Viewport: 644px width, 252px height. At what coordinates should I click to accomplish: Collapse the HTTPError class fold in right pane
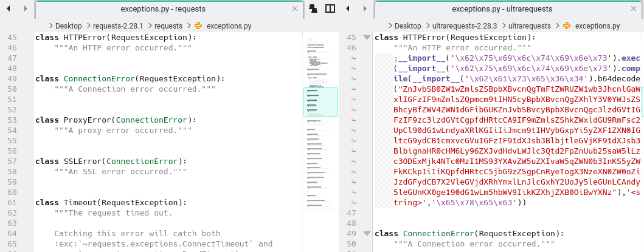pos(367,38)
